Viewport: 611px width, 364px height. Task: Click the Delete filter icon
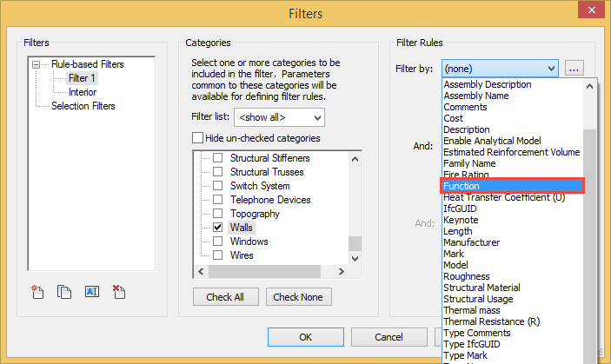119,292
